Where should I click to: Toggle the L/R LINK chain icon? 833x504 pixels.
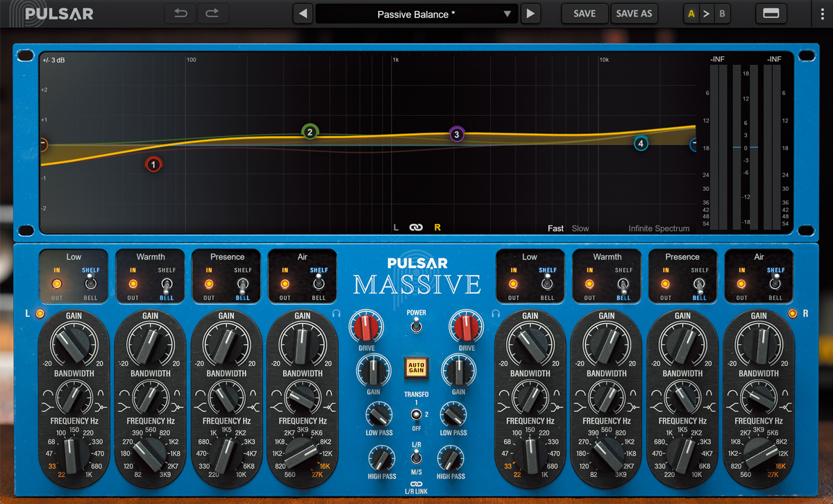[416, 484]
